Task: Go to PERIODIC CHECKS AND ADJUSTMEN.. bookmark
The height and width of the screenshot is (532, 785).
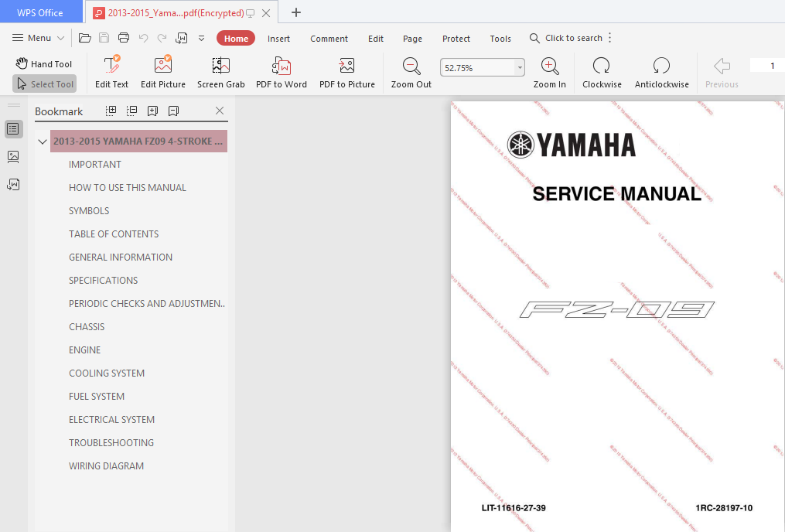Action: coord(147,303)
